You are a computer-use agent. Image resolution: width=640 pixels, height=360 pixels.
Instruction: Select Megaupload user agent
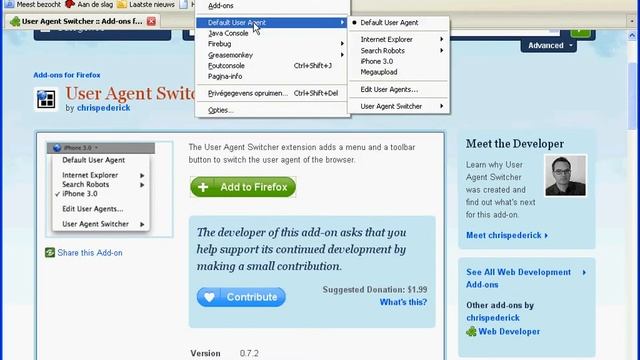[x=399, y=72]
